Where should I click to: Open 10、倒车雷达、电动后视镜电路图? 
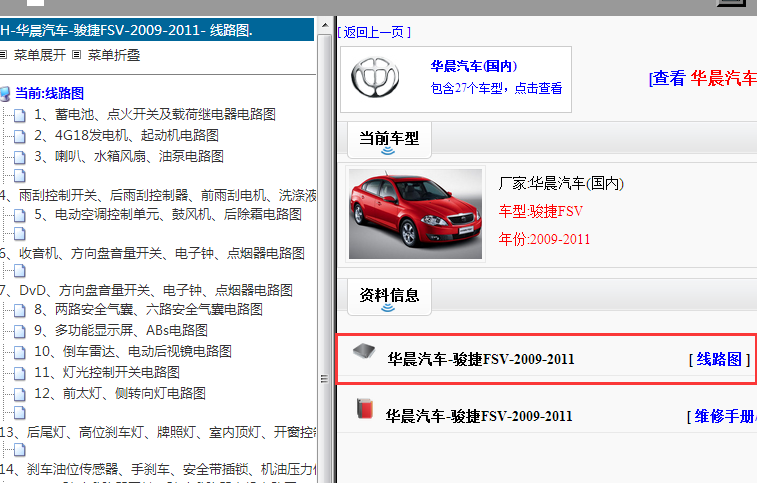133,351
